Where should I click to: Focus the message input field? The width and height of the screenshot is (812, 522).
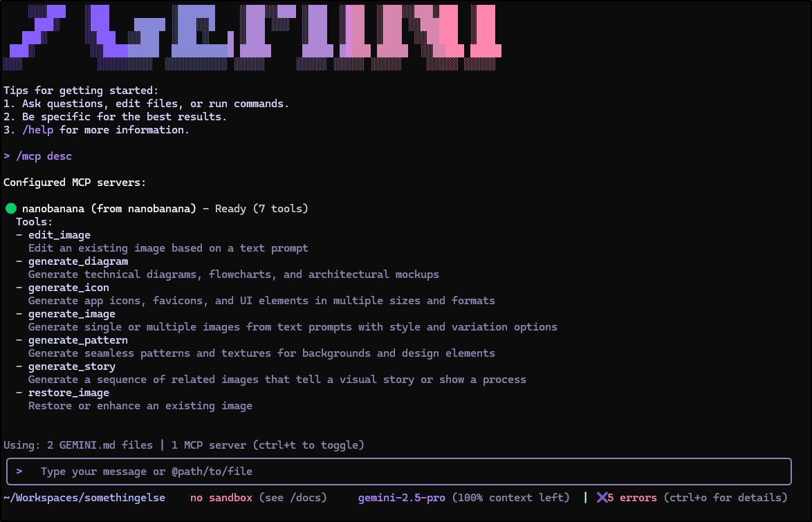click(399, 472)
